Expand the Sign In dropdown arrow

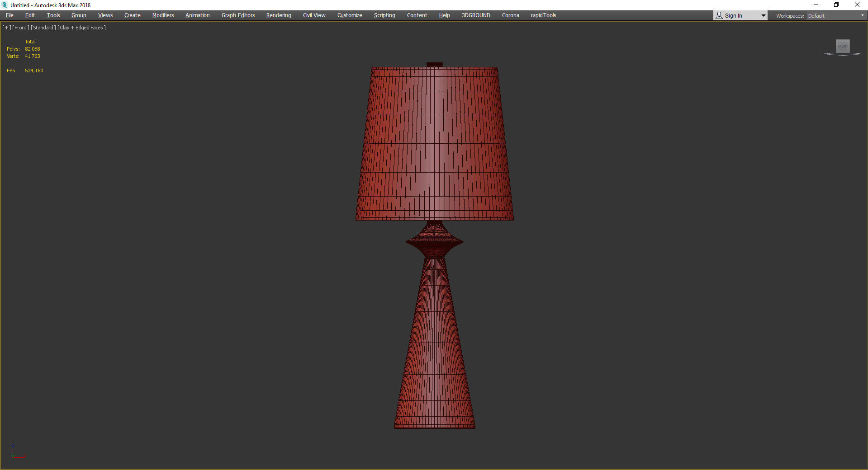764,16
